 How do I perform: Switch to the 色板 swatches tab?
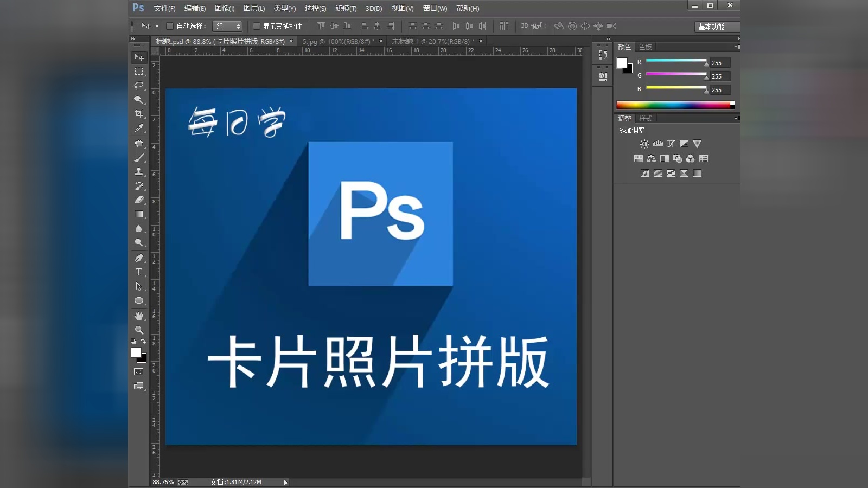645,47
